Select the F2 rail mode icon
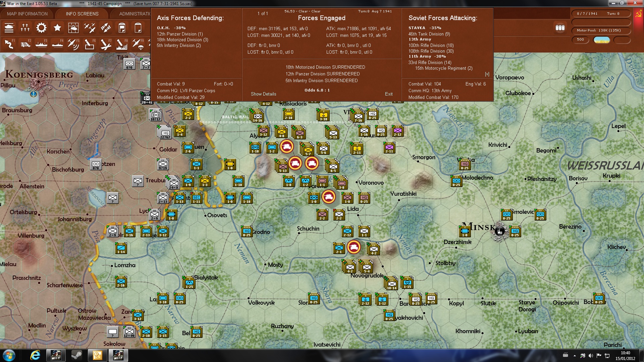644x362 pixels. tap(25, 44)
